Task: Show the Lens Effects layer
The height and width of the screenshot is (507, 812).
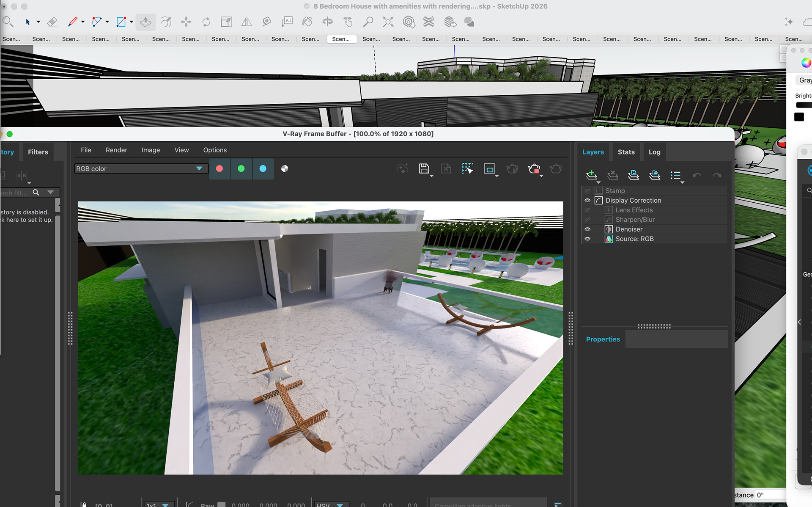Action: coord(587,210)
